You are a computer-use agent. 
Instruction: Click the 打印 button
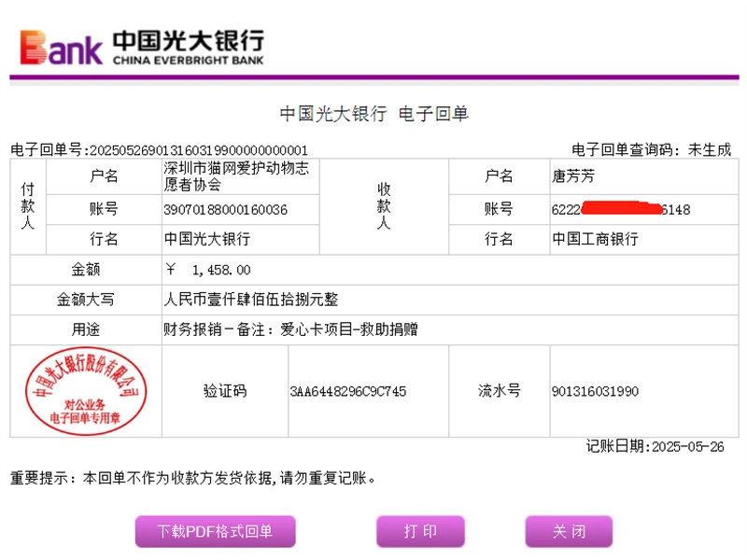[420, 531]
